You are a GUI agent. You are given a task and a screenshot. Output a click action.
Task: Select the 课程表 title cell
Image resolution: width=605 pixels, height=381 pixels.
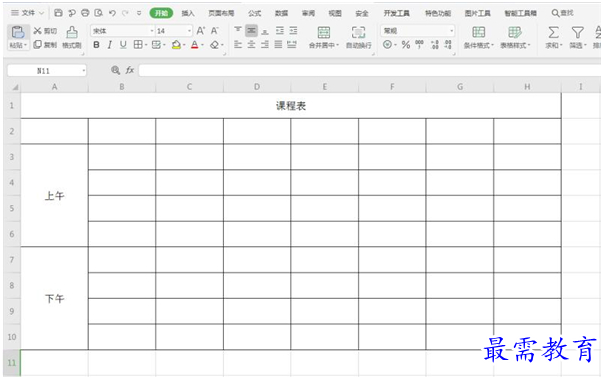pos(291,106)
